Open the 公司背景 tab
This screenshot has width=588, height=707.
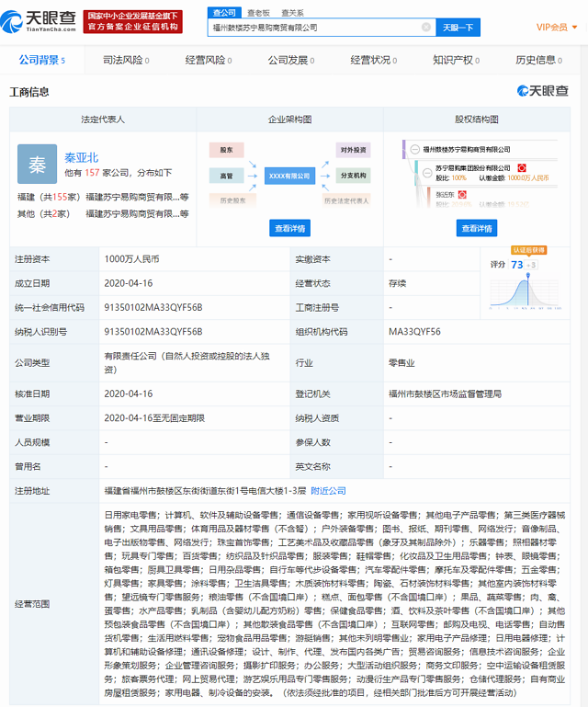[x=42, y=60]
